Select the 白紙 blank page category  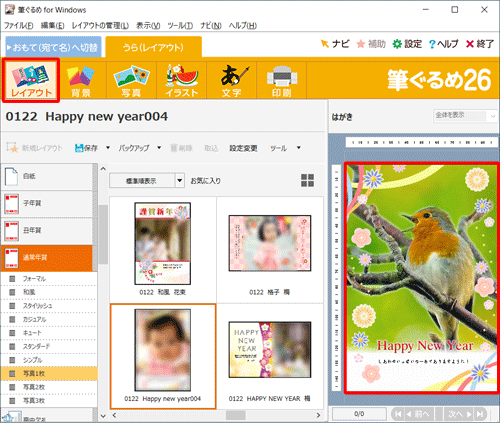48,176
